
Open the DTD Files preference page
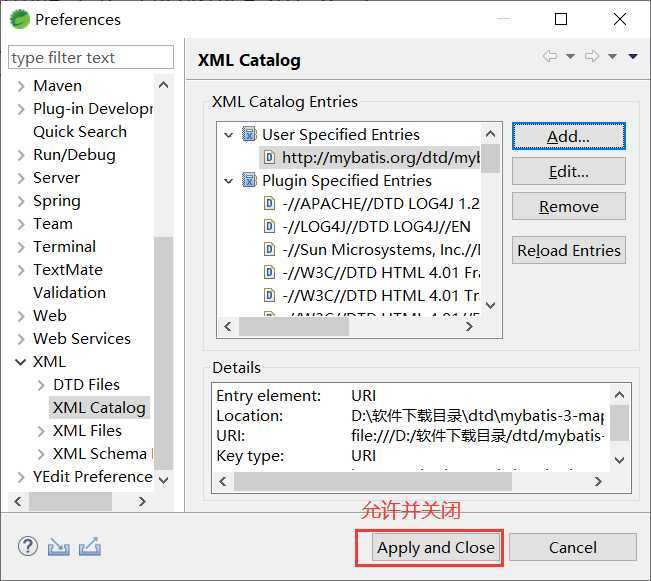click(x=86, y=384)
